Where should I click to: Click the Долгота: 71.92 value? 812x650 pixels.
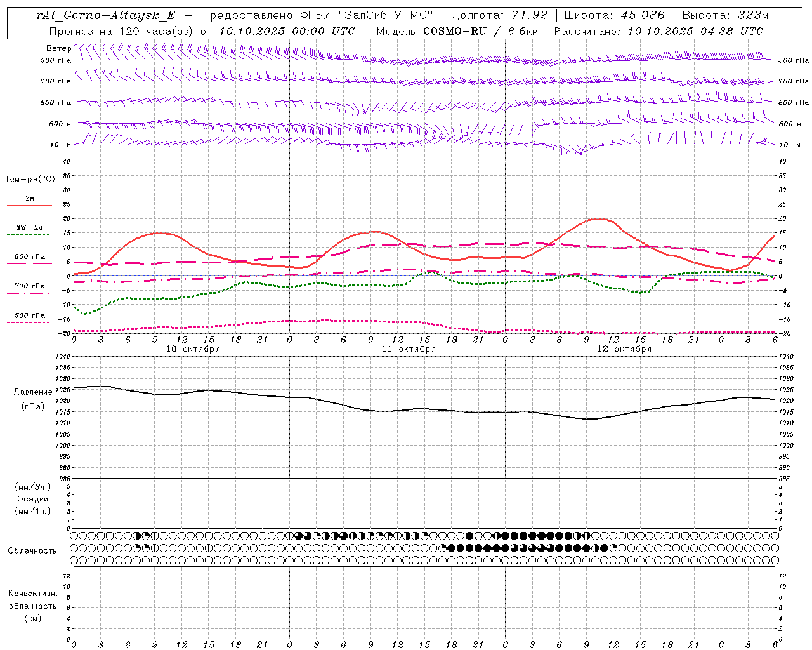point(499,15)
